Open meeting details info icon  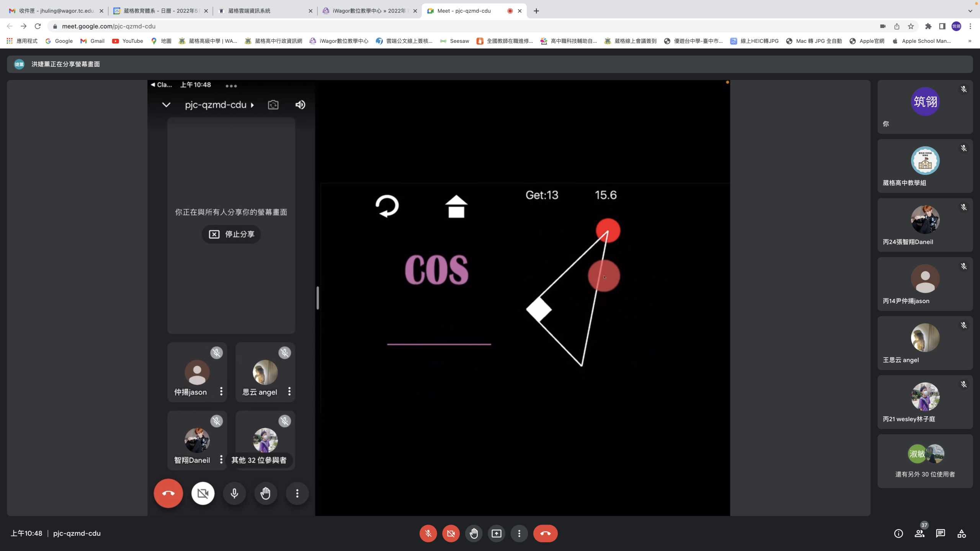click(898, 533)
